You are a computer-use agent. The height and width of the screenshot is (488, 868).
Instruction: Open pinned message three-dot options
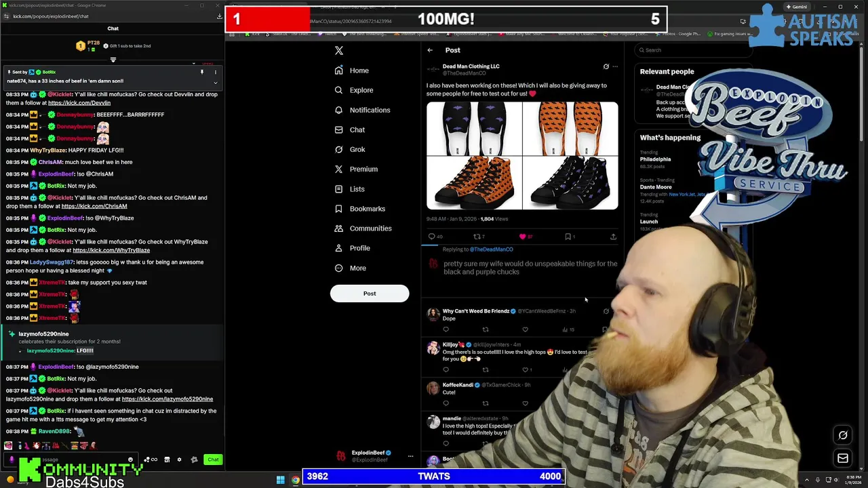click(216, 72)
